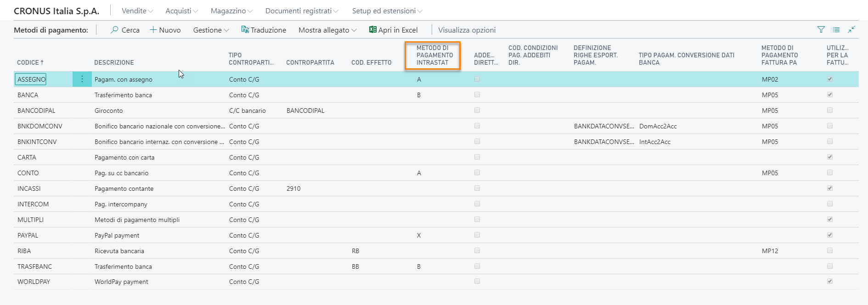Open the filter pane funnel icon

[821, 30]
